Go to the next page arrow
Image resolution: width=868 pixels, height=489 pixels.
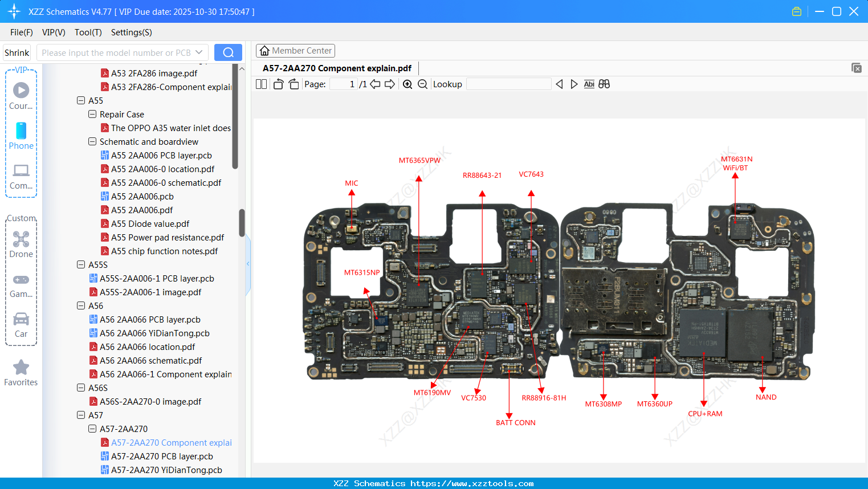click(390, 84)
